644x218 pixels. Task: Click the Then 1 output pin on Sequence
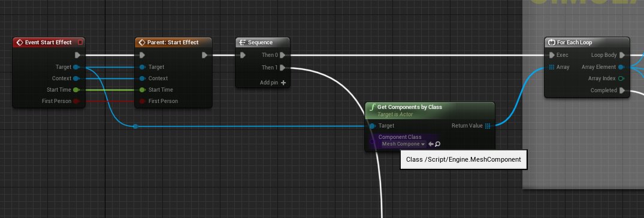pyautogui.click(x=283, y=68)
